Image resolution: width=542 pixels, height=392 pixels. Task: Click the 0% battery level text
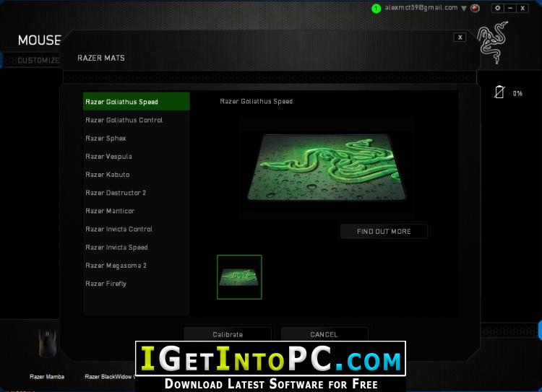tap(517, 93)
